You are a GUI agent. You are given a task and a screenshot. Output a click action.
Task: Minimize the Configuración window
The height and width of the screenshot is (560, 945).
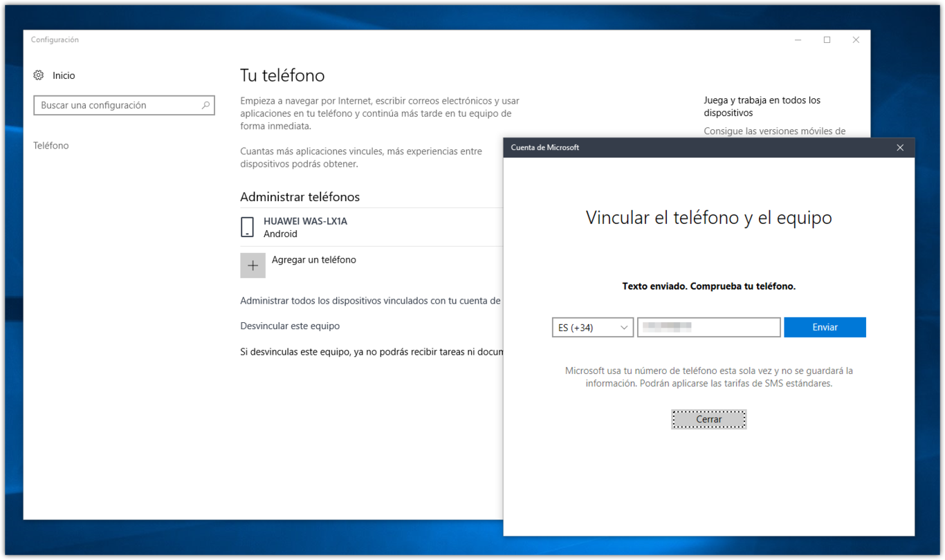coord(798,40)
